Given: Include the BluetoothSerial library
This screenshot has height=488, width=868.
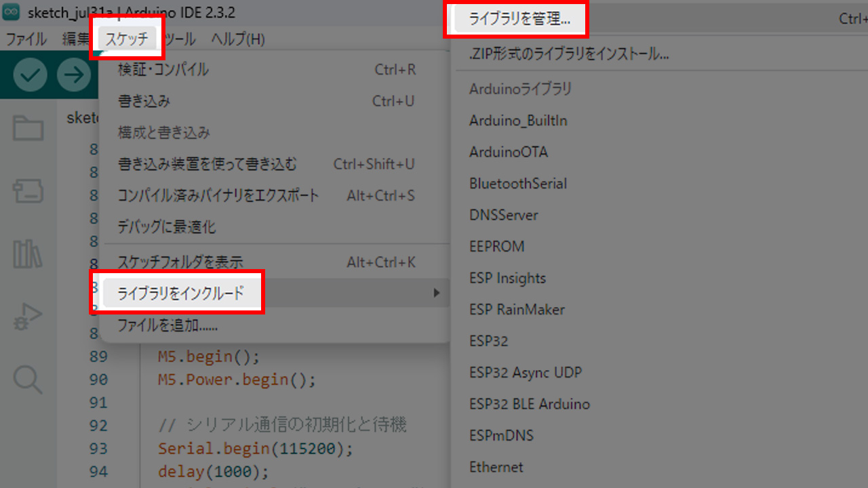Looking at the screenshot, I should tap(518, 184).
